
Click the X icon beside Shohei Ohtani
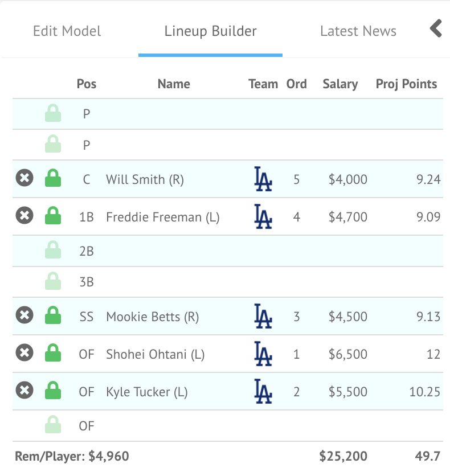[24, 354]
